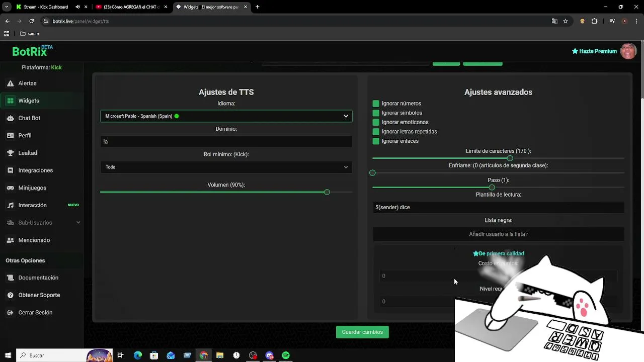The image size is (644, 362).
Task: Click the Interacción music note icon
Action: (10, 205)
